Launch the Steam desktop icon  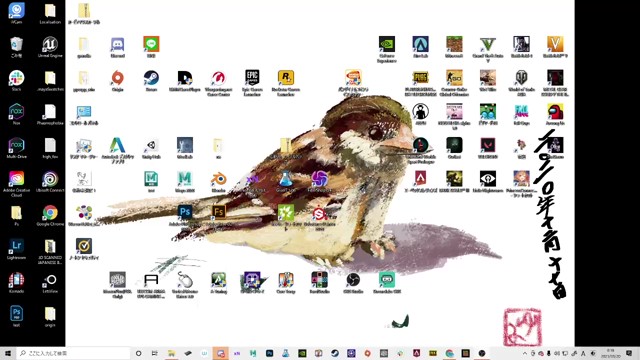point(151,80)
